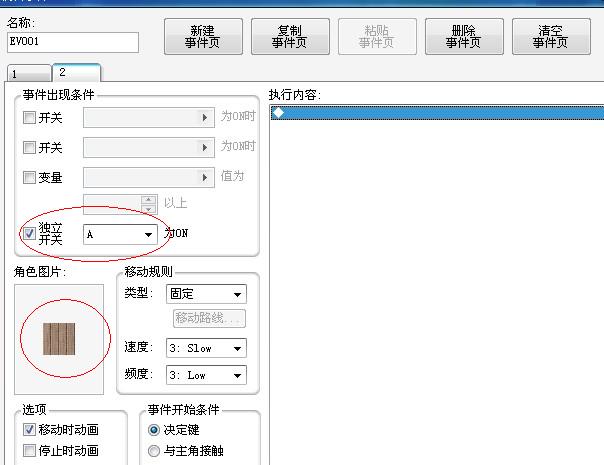Open the 频度 dropdown showing 3: Low
Viewport: 604px width, 465px height.
[206, 375]
